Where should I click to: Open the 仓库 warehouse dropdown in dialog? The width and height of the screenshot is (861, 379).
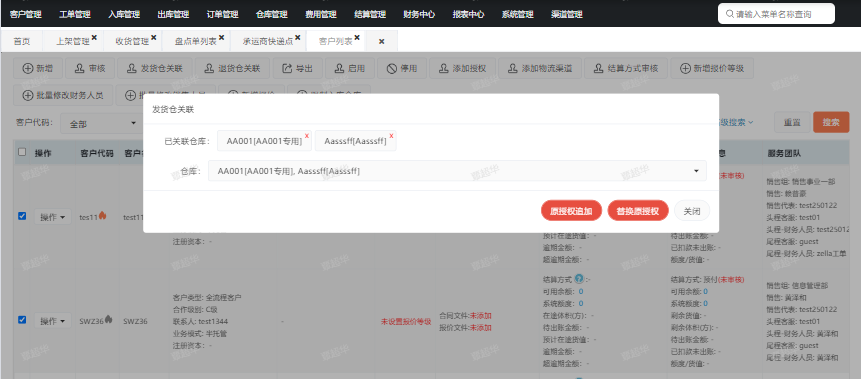[x=457, y=171]
